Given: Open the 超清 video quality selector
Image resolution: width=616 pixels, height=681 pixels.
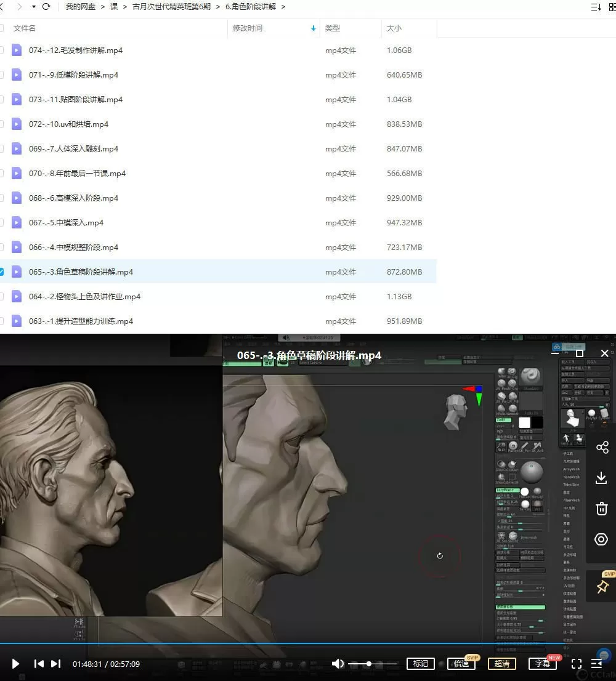Looking at the screenshot, I should 502,664.
